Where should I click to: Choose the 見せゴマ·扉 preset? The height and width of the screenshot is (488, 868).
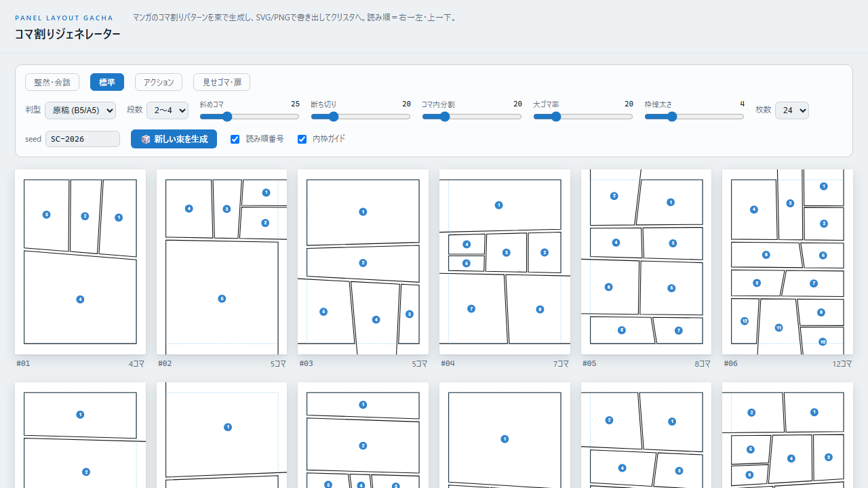tap(222, 82)
